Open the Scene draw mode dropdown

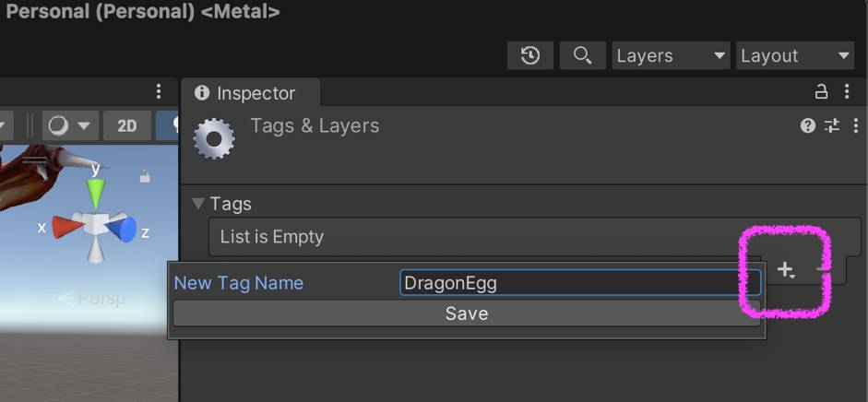69,125
